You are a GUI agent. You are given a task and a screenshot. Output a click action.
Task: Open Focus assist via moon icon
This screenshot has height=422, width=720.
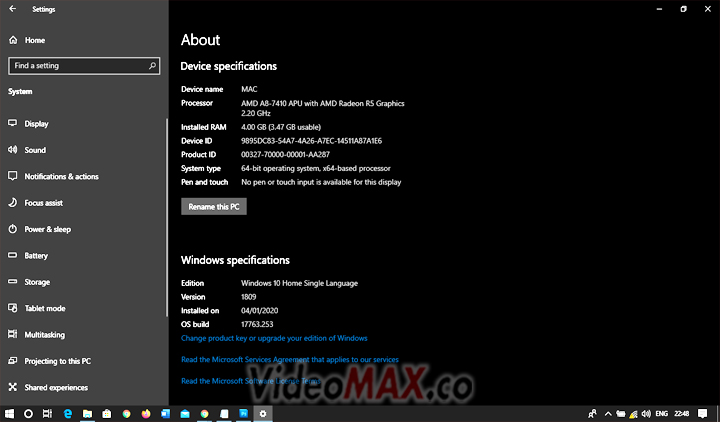[13, 203]
